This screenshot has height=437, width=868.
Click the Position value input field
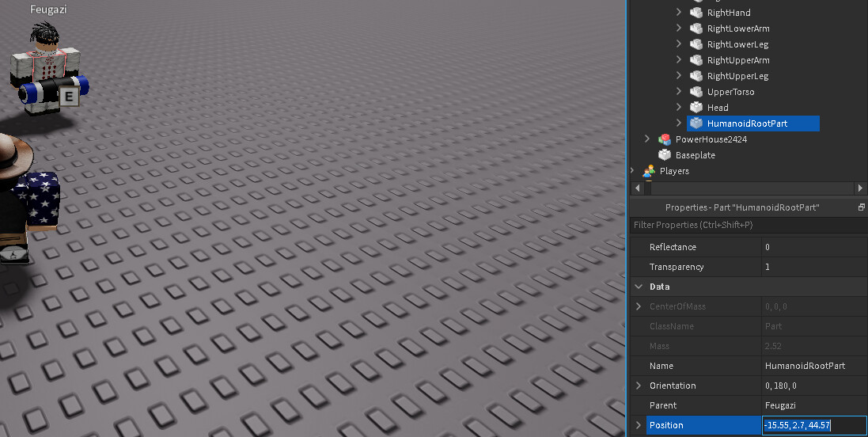tap(814, 425)
